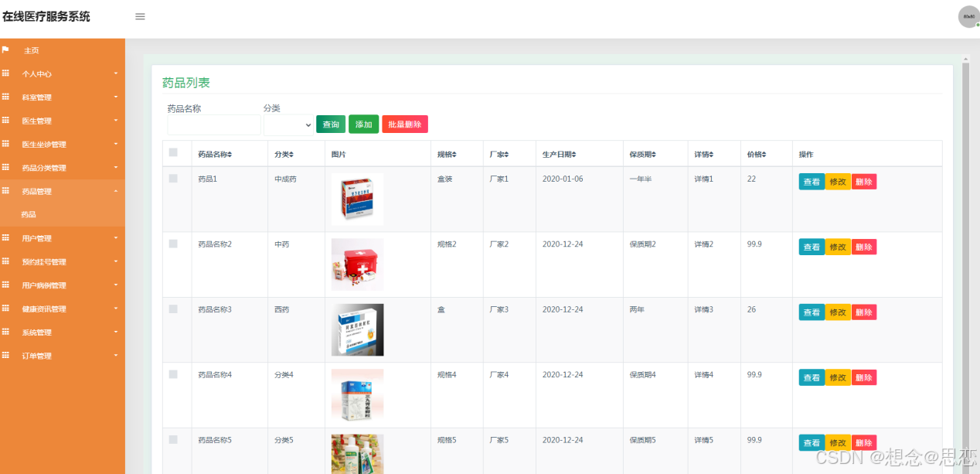Image resolution: width=980 pixels, height=474 pixels.
Task: Click the grid icon beside 药品管理
Action: tap(5, 191)
